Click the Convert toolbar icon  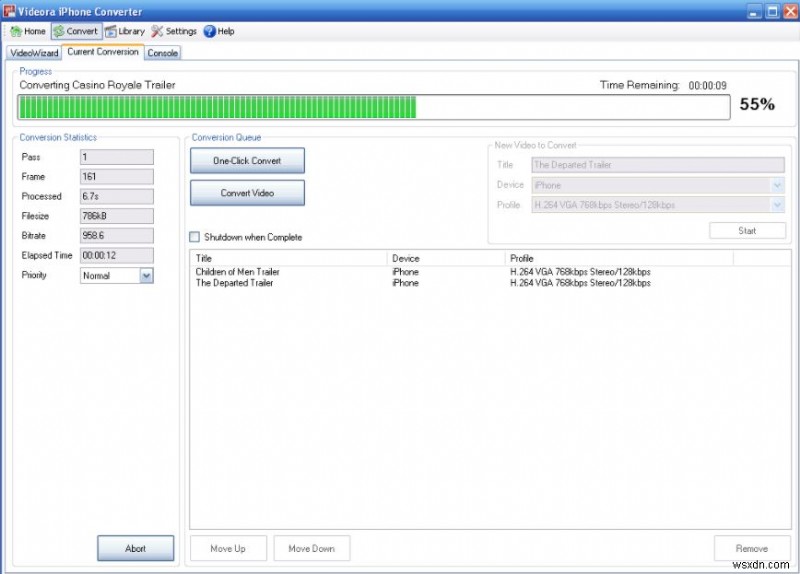[x=59, y=32]
